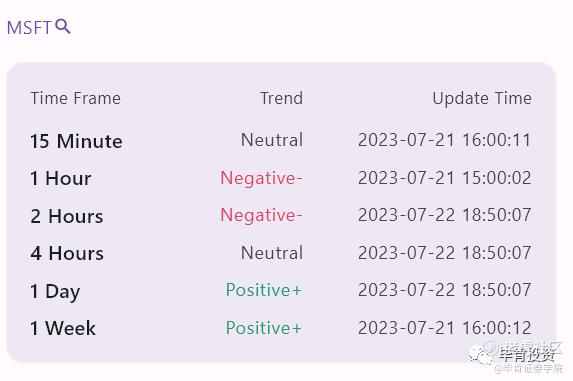Viewport: 573px width, 381px height.
Task: Click the Negative- trend for 1 Hour
Action: pyautogui.click(x=261, y=178)
